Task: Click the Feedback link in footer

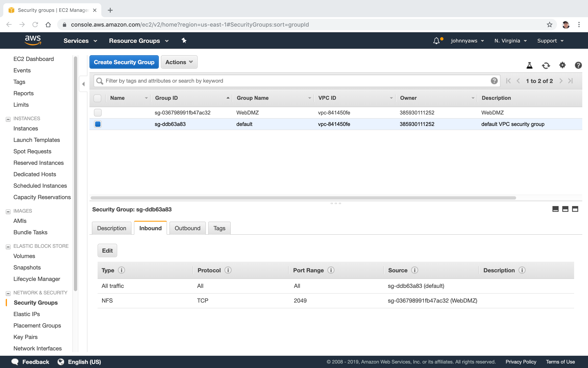Action: pyautogui.click(x=30, y=362)
